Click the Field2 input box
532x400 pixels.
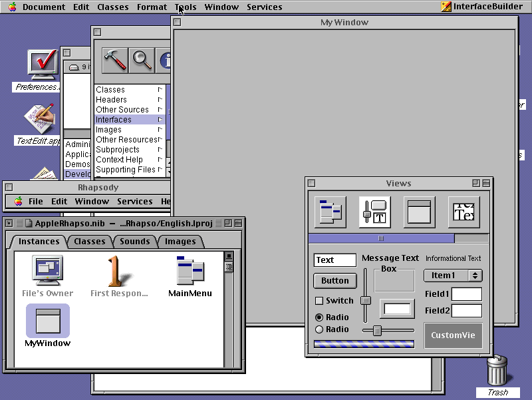point(467,311)
